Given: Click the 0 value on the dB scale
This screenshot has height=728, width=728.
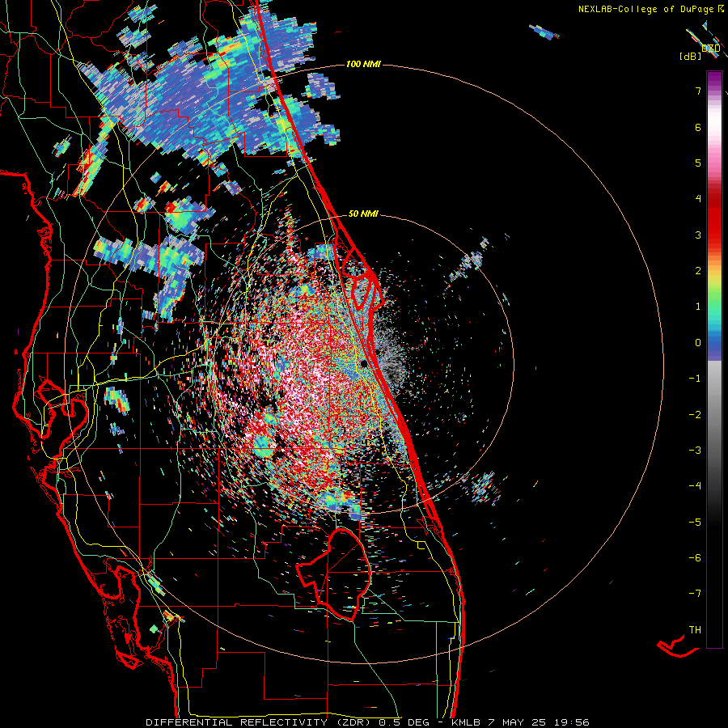Looking at the screenshot, I should click(698, 343).
